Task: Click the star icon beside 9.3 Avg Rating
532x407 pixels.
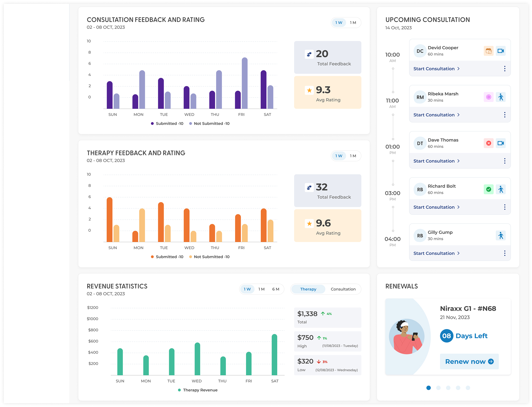Action: click(309, 90)
